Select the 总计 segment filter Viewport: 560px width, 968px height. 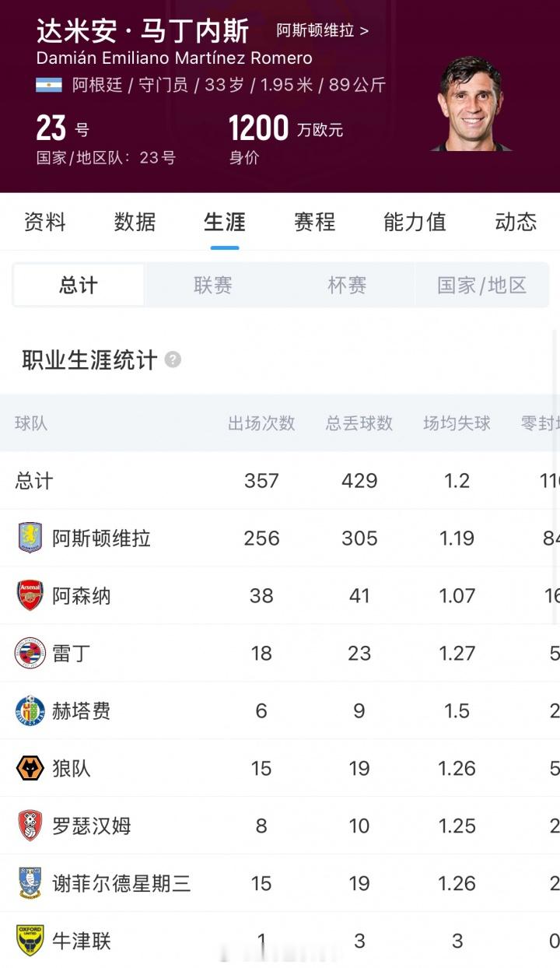[x=79, y=285]
